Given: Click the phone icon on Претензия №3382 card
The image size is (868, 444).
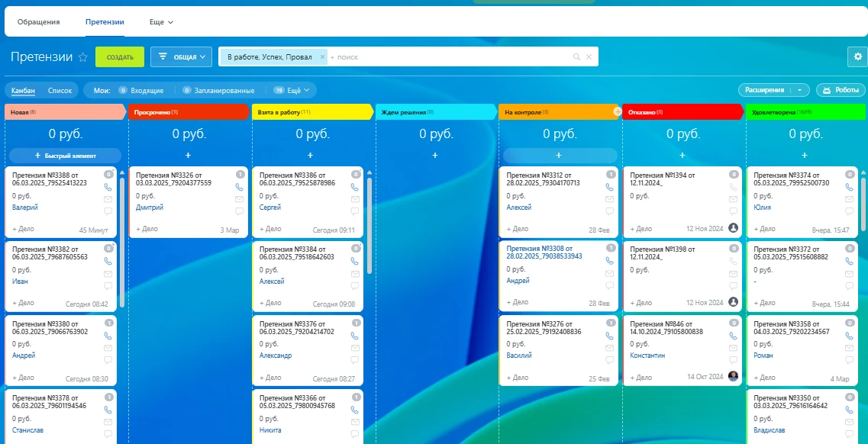Looking at the screenshot, I should coord(108,261).
